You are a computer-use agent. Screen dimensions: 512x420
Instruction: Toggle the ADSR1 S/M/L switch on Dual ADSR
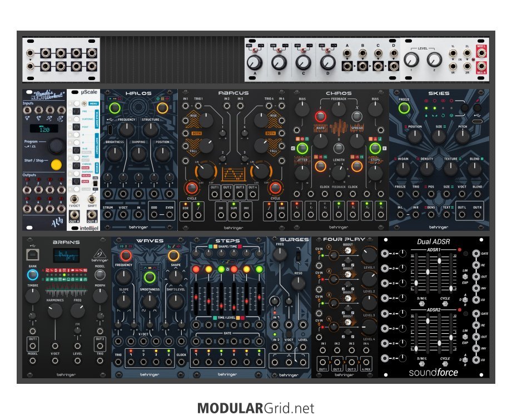coord(421,304)
